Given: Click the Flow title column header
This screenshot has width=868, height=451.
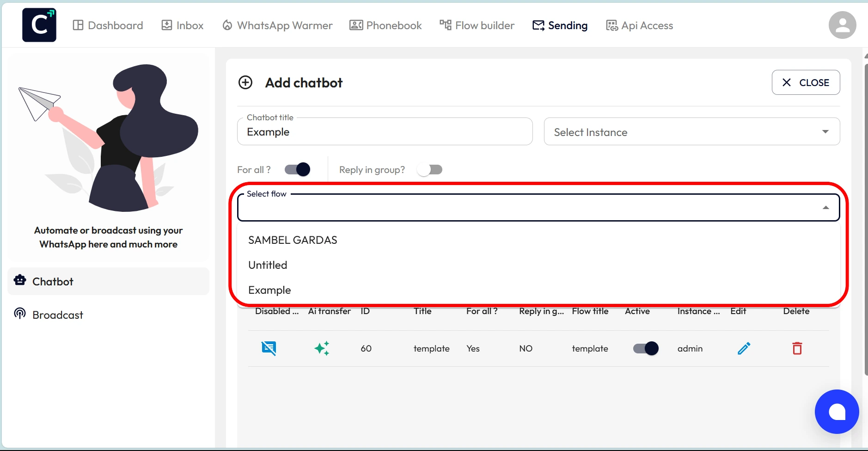Looking at the screenshot, I should coord(590,311).
